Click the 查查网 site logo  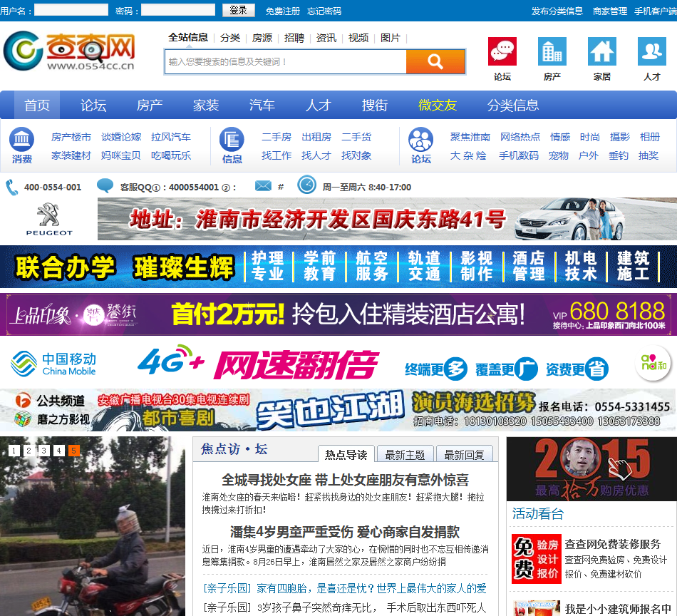[70, 51]
